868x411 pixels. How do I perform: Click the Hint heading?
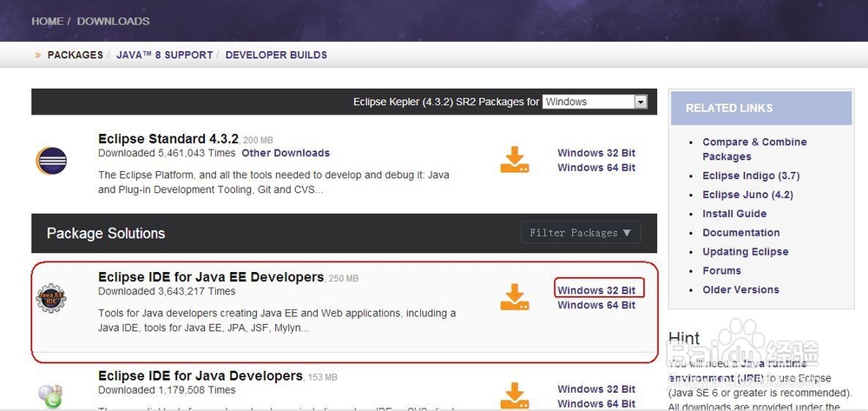(x=684, y=338)
